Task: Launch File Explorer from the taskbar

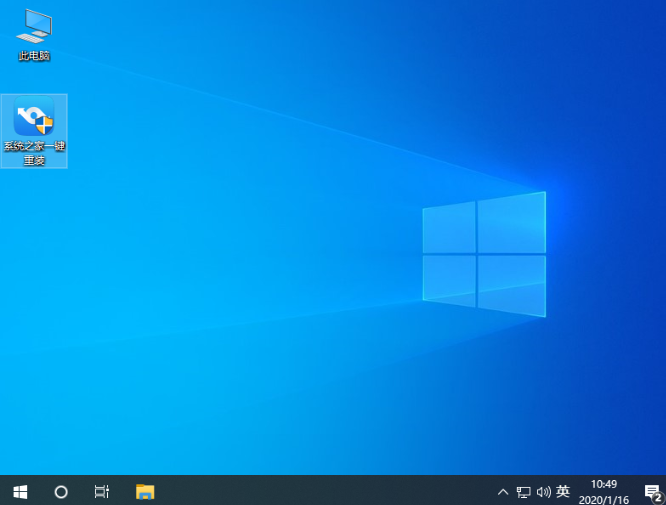Action: click(x=145, y=492)
